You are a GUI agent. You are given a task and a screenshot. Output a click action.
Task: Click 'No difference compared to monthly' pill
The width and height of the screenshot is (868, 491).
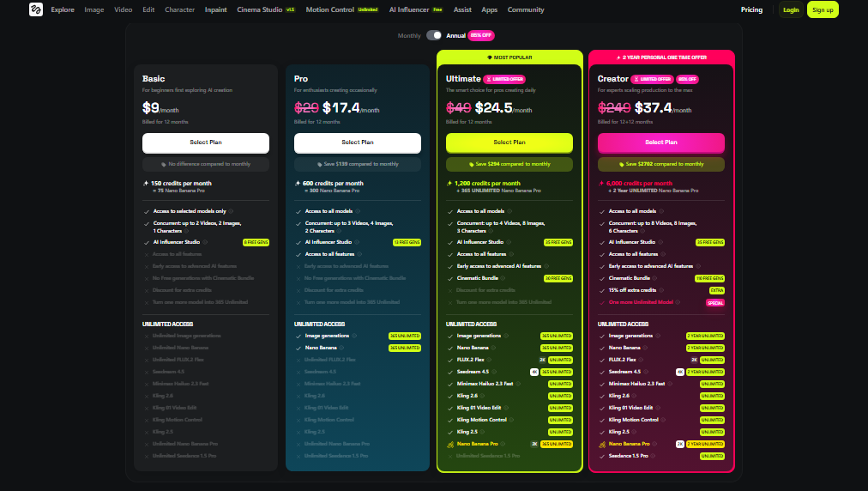click(206, 164)
